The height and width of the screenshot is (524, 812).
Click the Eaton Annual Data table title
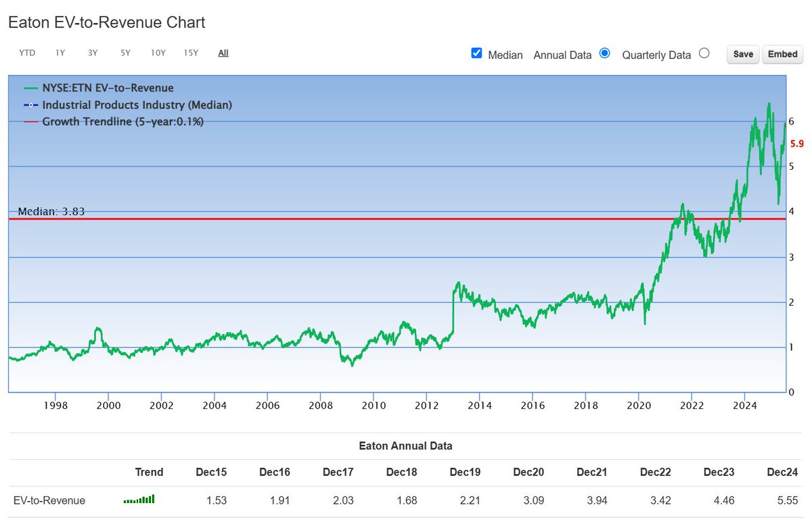point(405,446)
